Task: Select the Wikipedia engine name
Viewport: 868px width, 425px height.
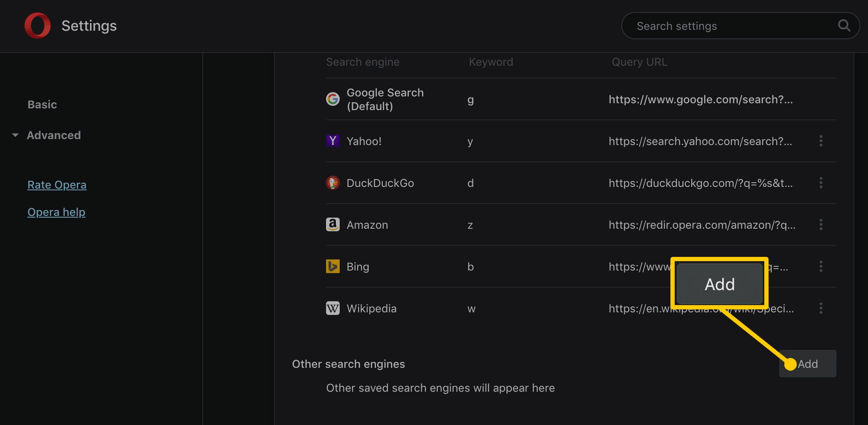Action: point(372,309)
